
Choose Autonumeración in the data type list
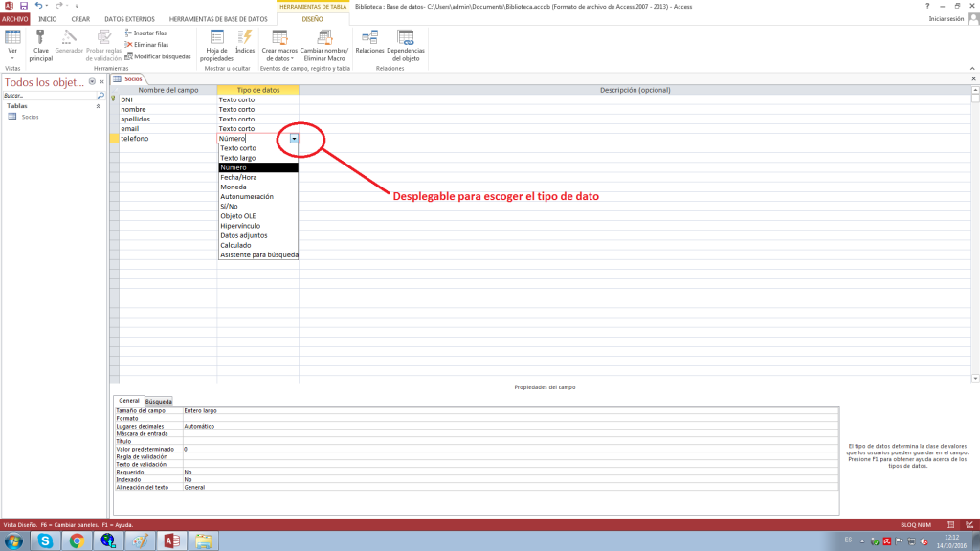[x=247, y=196]
